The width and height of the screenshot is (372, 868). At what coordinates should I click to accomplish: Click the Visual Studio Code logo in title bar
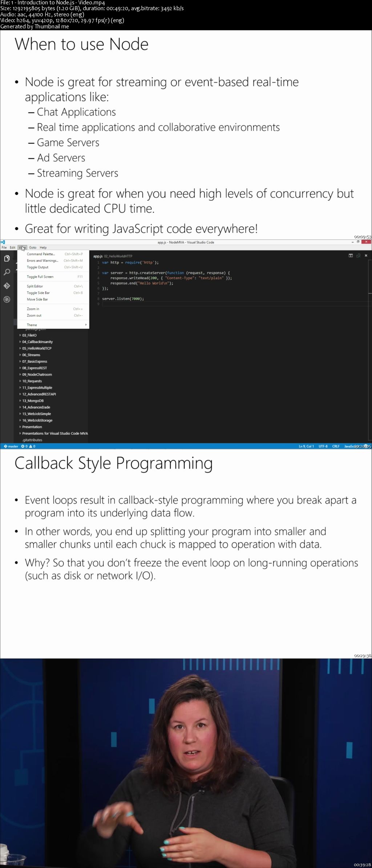pos(3,242)
